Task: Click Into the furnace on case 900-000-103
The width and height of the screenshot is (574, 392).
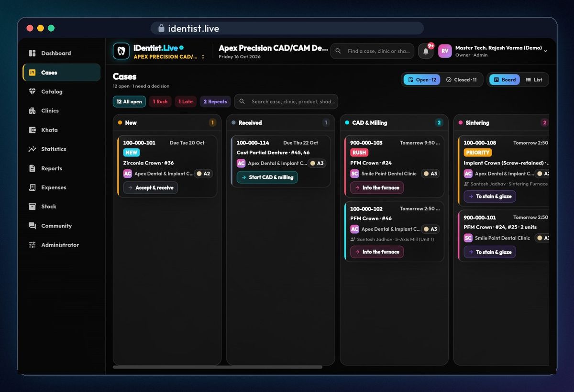Action: [377, 188]
